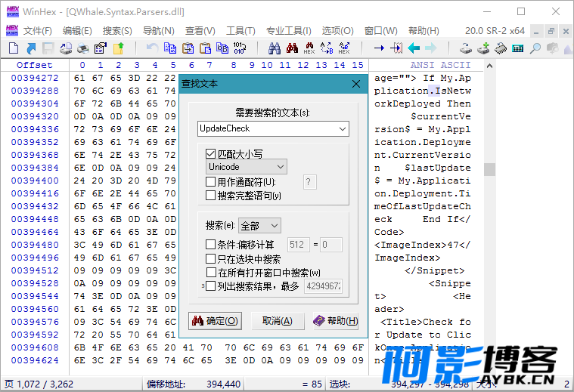This screenshot has height=392, width=574.
Task: Check the 只在选块中搜索 option
Action: pos(211,258)
